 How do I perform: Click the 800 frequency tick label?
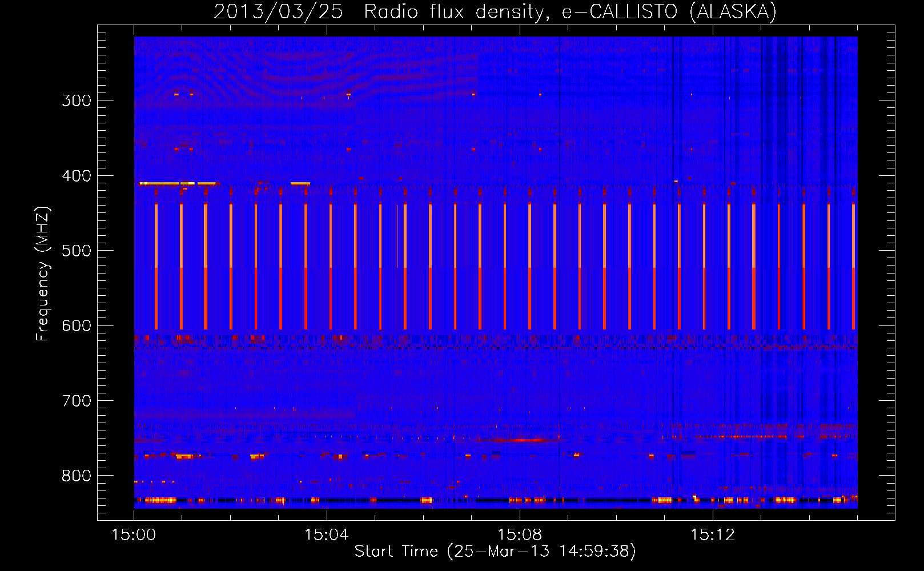click(77, 476)
